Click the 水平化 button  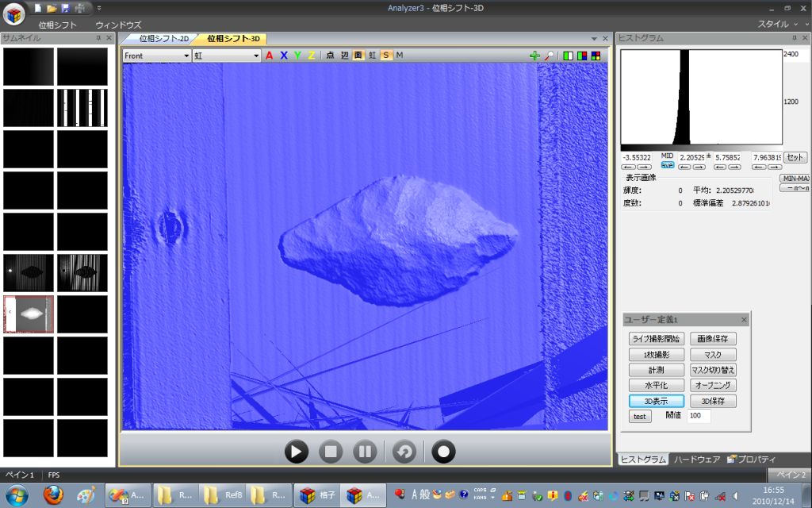pos(657,386)
